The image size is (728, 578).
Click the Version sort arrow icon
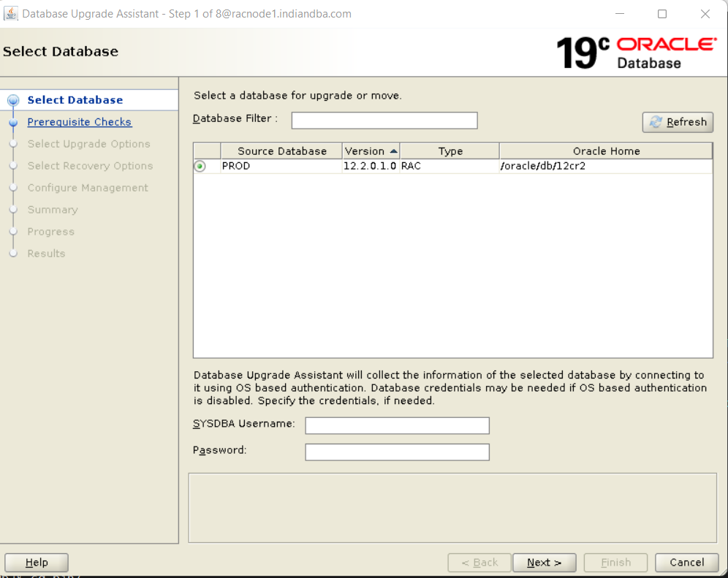393,151
